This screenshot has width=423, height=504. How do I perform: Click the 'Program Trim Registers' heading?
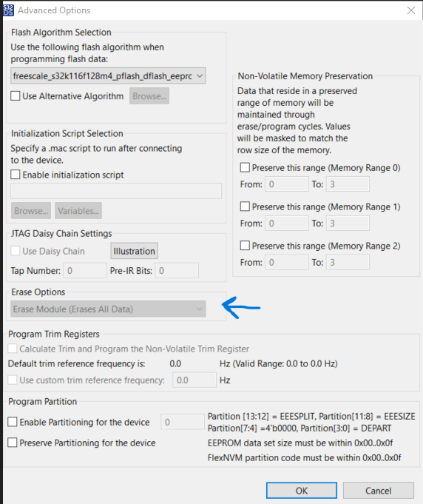click(54, 334)
